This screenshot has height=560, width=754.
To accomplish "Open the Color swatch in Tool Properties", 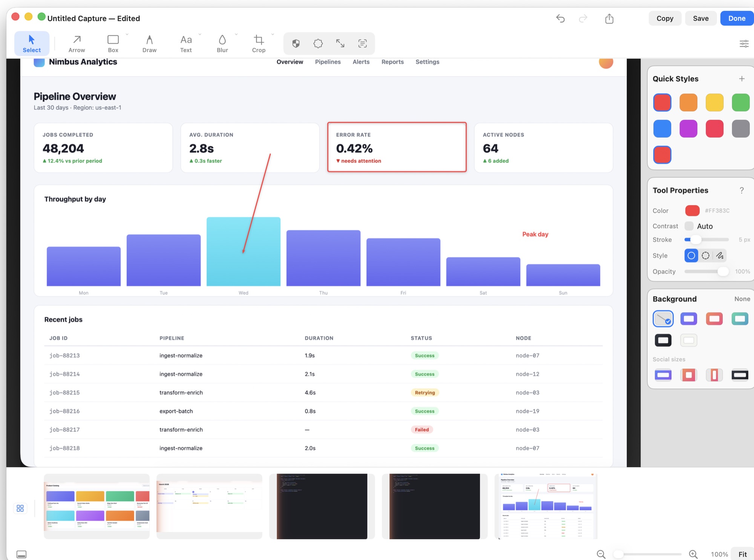I will click(x=692, y=210).
